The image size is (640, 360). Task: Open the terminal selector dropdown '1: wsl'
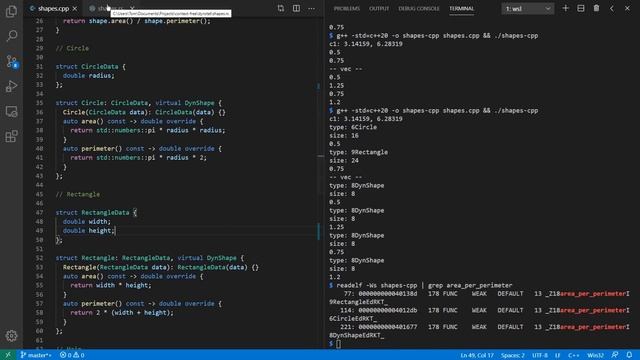click(528, 9)
